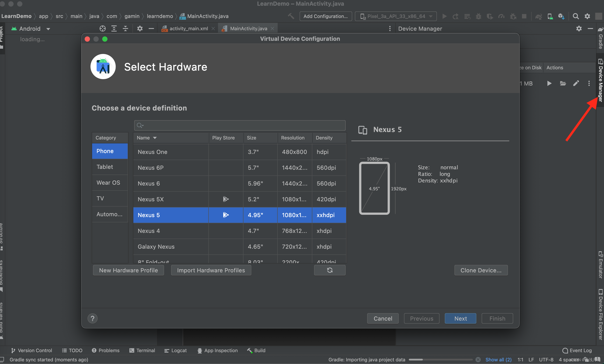The image size is (604, 364).
Task: Open the Pixel_3a_API_33 device dropdown
Action: 396,16
